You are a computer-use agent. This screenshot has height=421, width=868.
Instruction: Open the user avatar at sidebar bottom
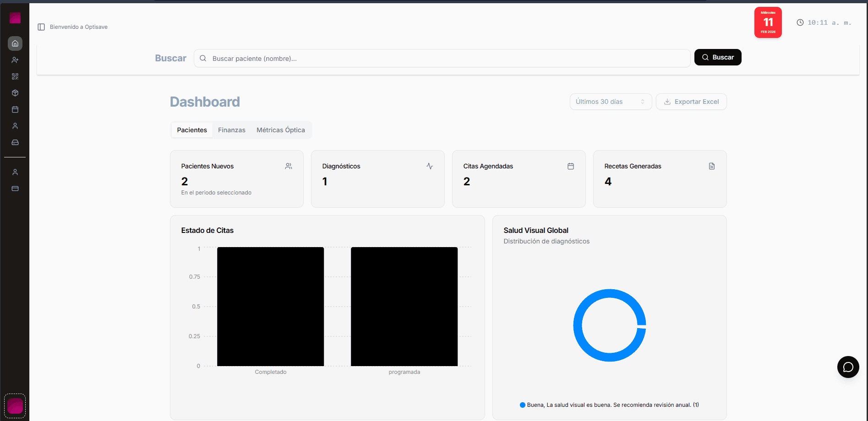(15, 405)
